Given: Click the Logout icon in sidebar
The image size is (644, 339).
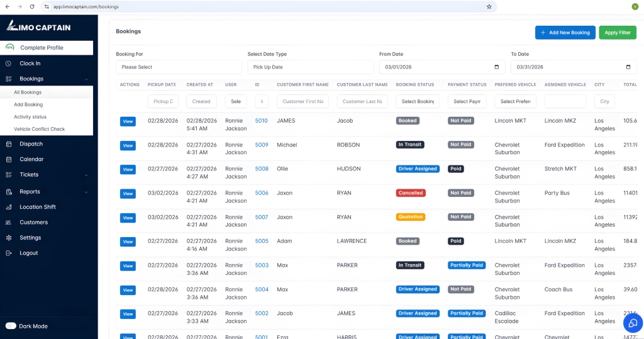Looking at the screenshot, I should coord(9,253).
